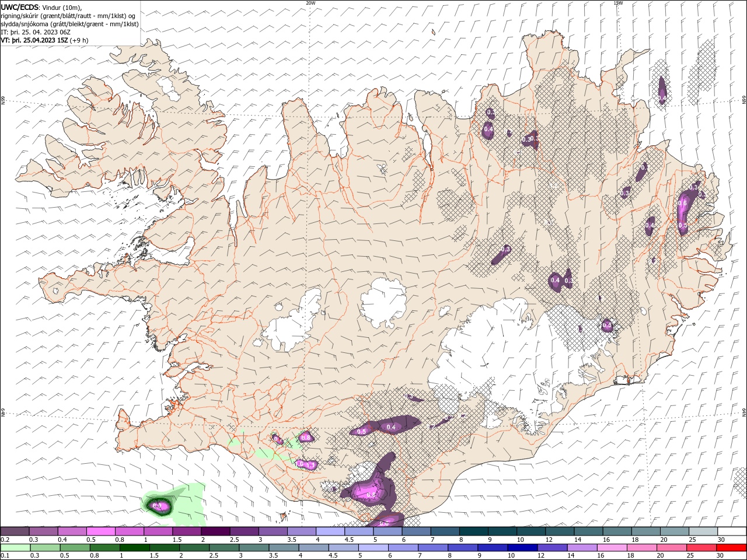Click upper legend swatch between 14 and 16
This screenshot has width=747, height=560.
pyautogui.click(x=589, y=531)
